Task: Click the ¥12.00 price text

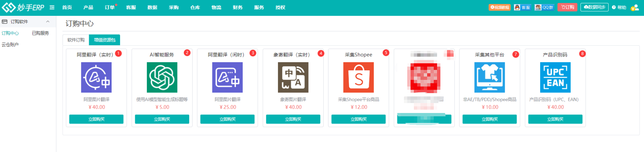Action: [x=359, y=107]
